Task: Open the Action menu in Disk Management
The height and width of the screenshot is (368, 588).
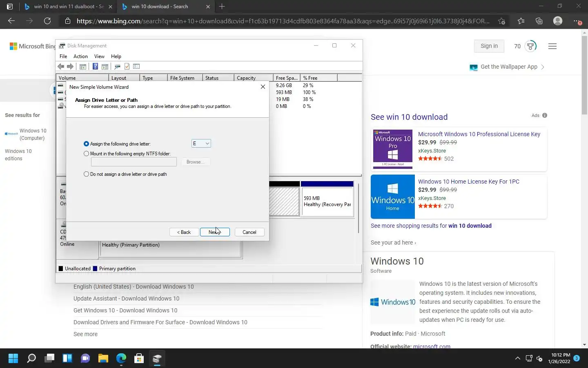Action: pos(80,56)
